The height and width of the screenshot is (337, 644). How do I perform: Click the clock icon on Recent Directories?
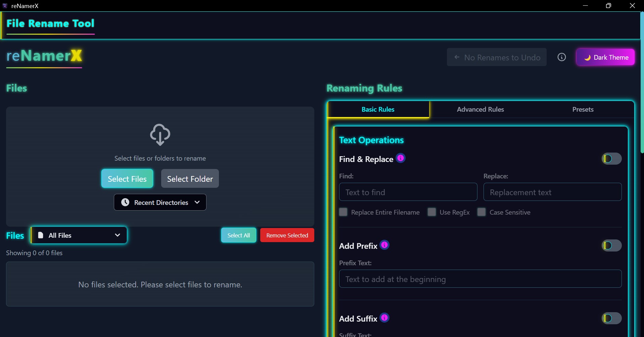[125, 202]
